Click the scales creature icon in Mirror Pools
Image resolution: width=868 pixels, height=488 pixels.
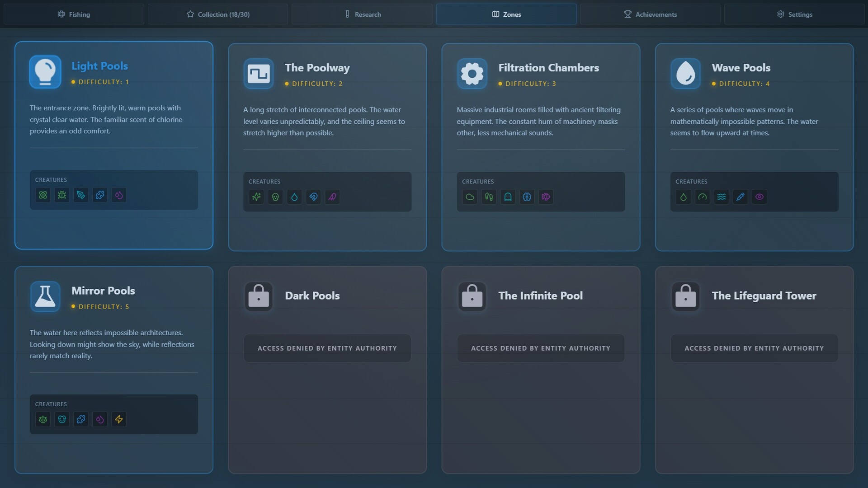[43, 420]
